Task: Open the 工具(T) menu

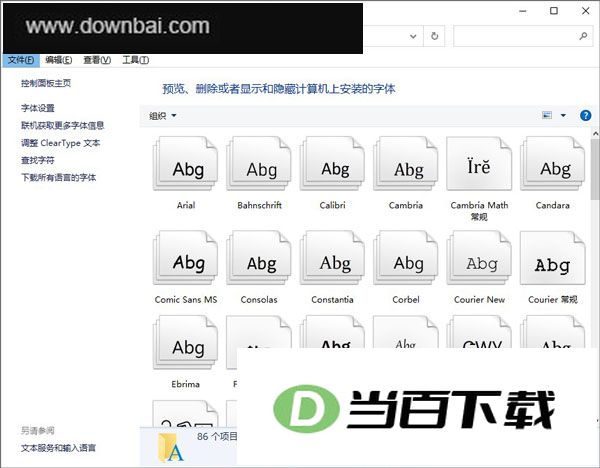Action: [x=135, y=60]
